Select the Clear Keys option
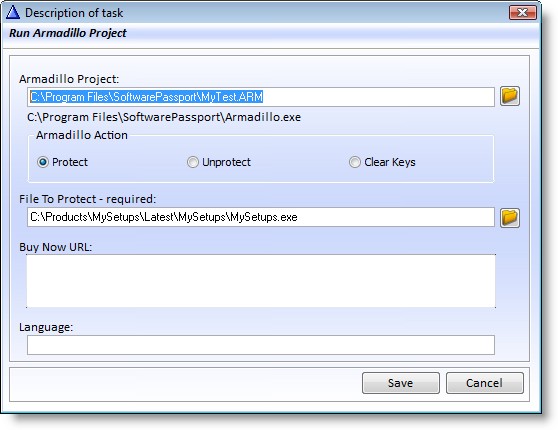 (x=354, y=162)
